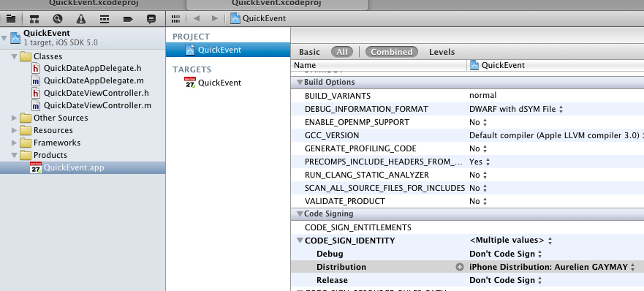This screenshot has height=291, width=644.
Task: Show the Breakpoint navigator icon
Action: coord(128,18)
